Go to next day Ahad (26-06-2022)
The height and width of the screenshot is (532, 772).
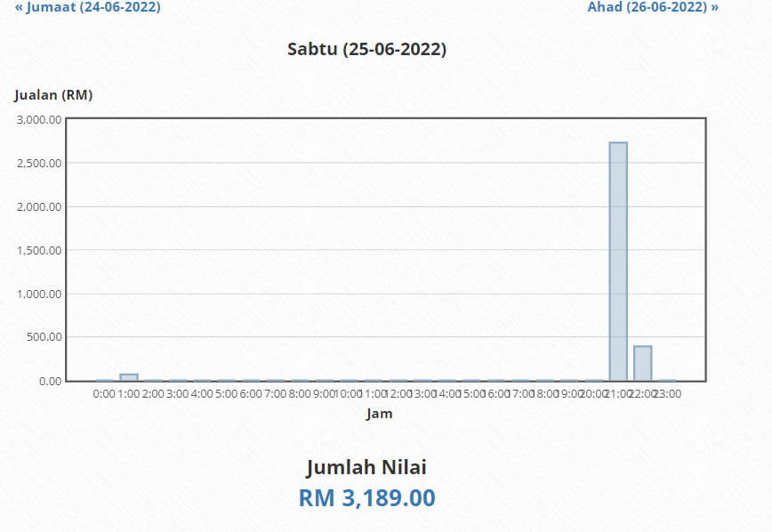[x=653, y=7]
